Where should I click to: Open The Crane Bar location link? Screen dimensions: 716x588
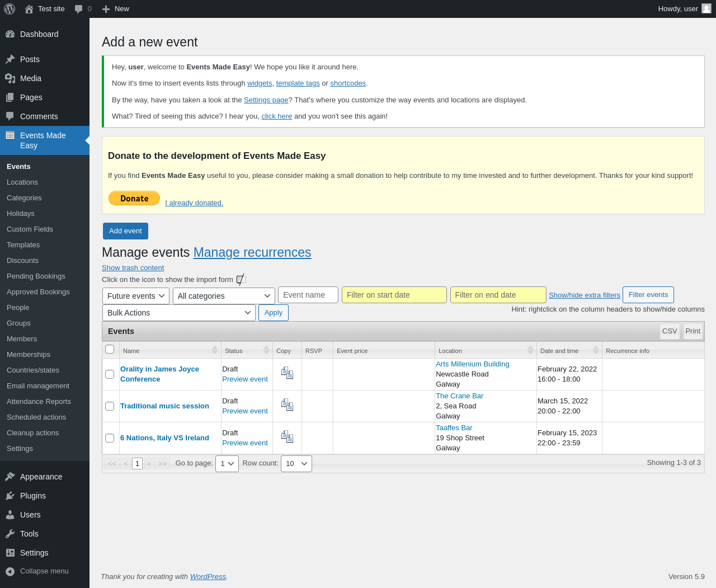point(460,396)
